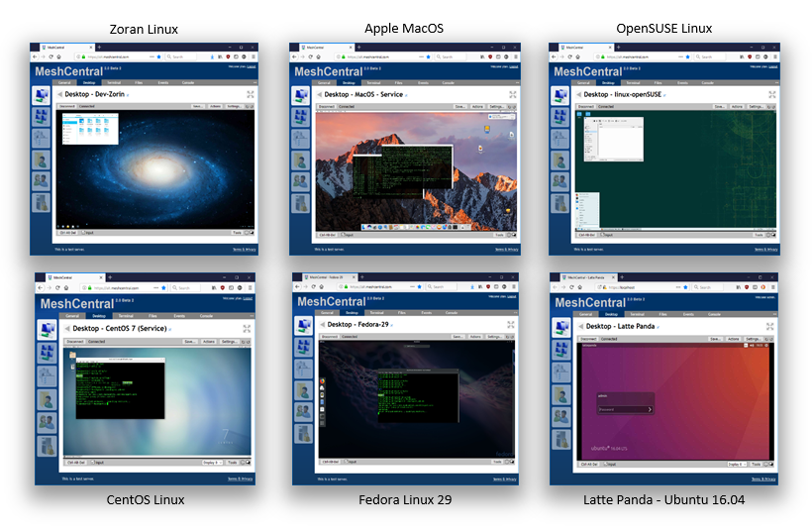The width and height of the screenshot is (812, 532).
Task: Click the users icon in Latte Panda sidebar
Action: (x=560, y=416)
